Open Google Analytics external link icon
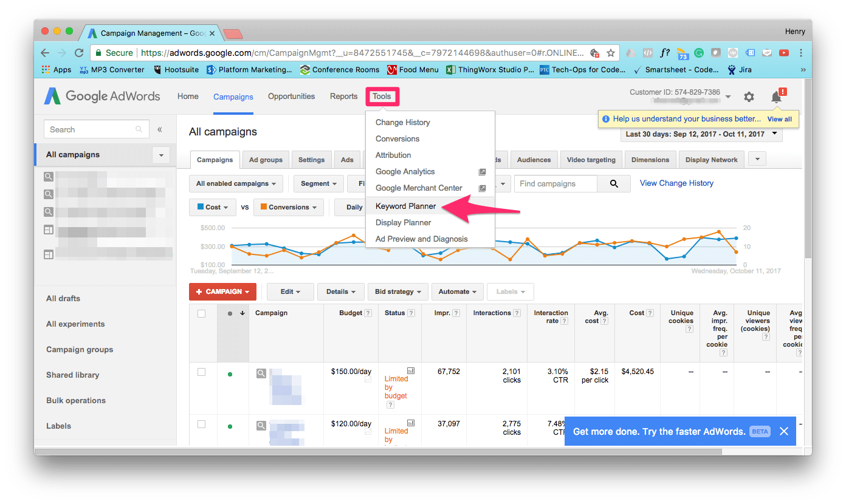The height and width of the screenshot is (504, 846). tap(482, 172)
